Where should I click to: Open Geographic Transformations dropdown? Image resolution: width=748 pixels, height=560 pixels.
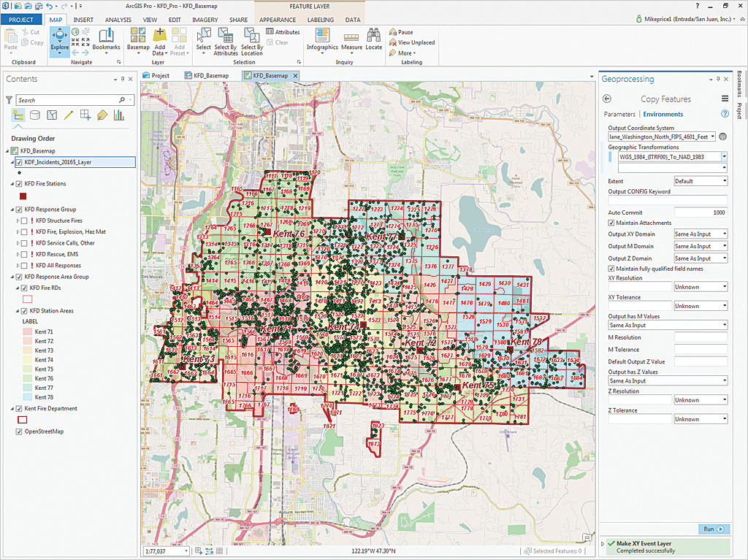[x=724, y=156]
